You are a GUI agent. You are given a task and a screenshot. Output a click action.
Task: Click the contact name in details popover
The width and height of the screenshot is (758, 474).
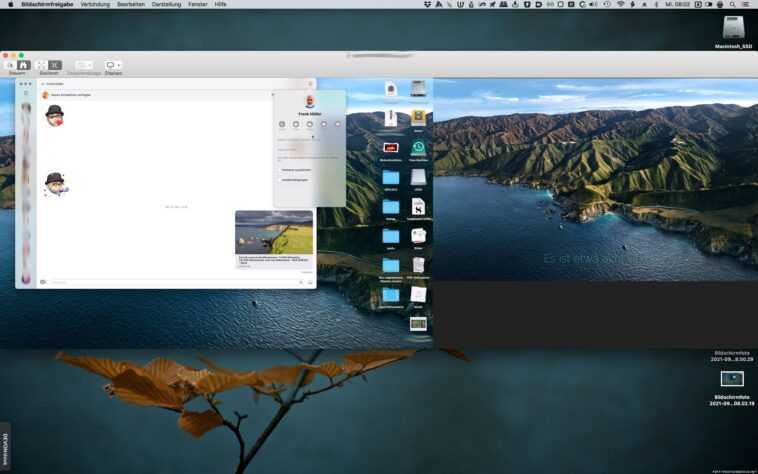pyautogui.click(x=310, y=114)
